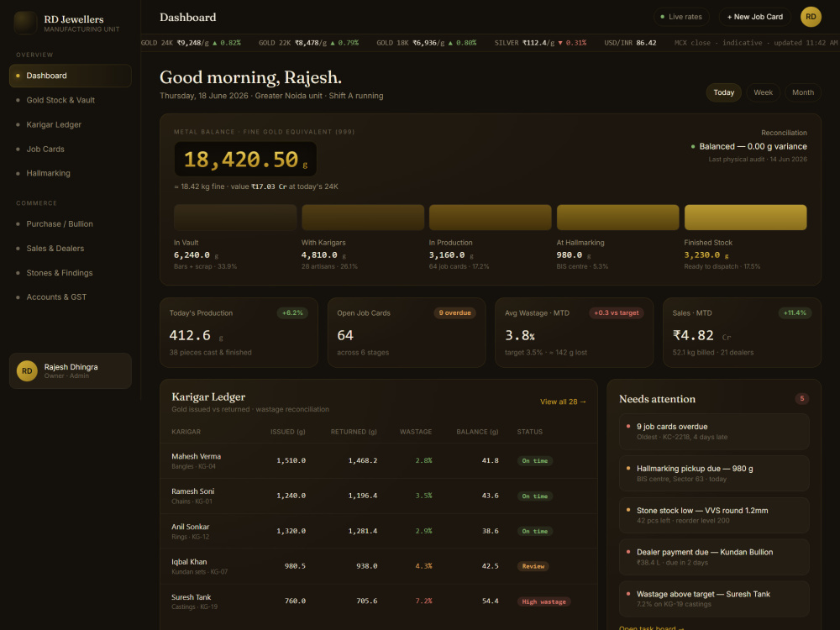The width and height of the screenshot is (840, 630).
Task: Open Wastage above target Suresh Tank alert
Action: pos(713,599)
